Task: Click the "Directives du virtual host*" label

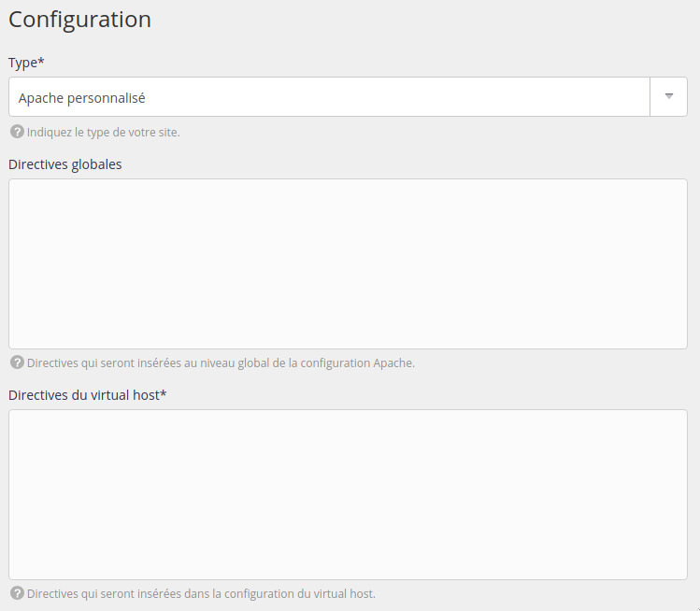Action: tap(87, 394)
